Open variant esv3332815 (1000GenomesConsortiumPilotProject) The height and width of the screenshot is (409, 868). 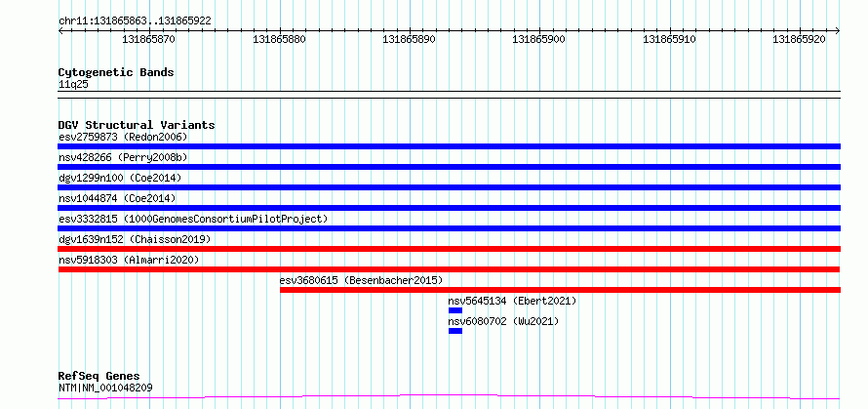click(193, 219)
